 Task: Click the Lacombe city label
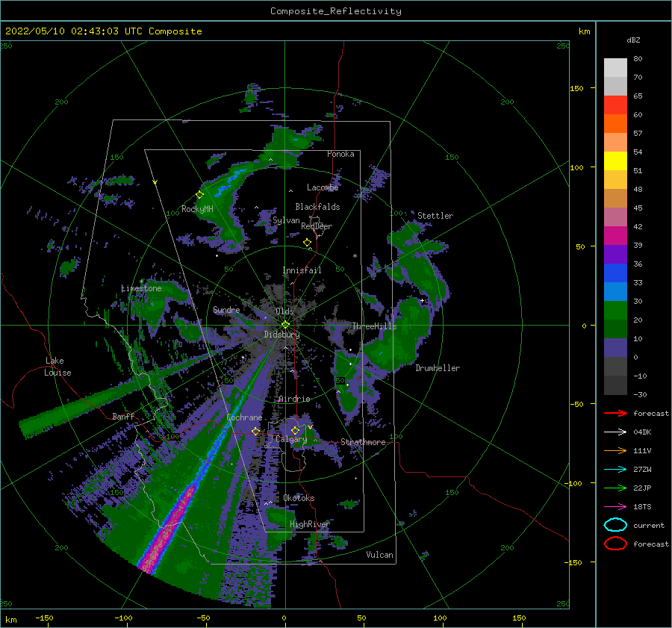[323, 187]
